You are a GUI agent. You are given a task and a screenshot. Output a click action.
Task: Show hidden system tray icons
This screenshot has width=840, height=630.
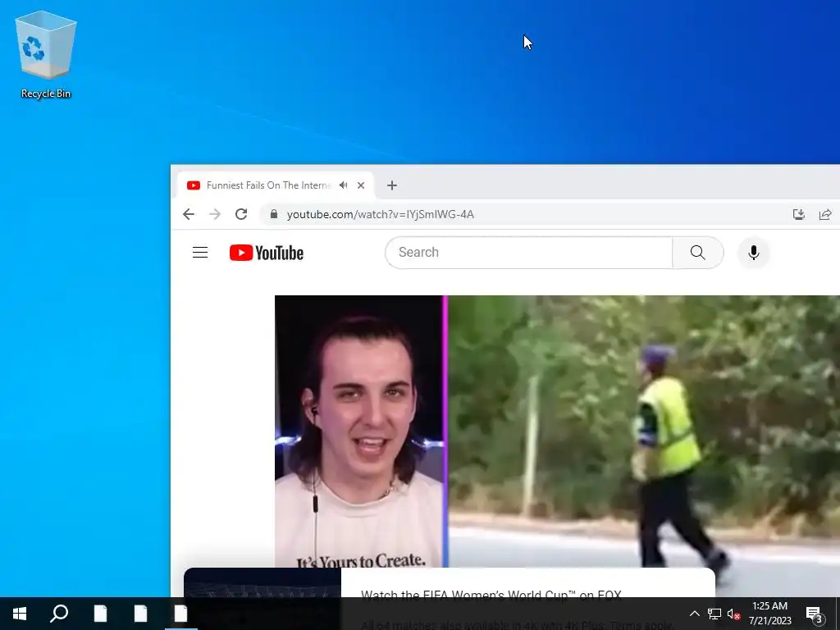pyautogui.click(x=694, y=614)
